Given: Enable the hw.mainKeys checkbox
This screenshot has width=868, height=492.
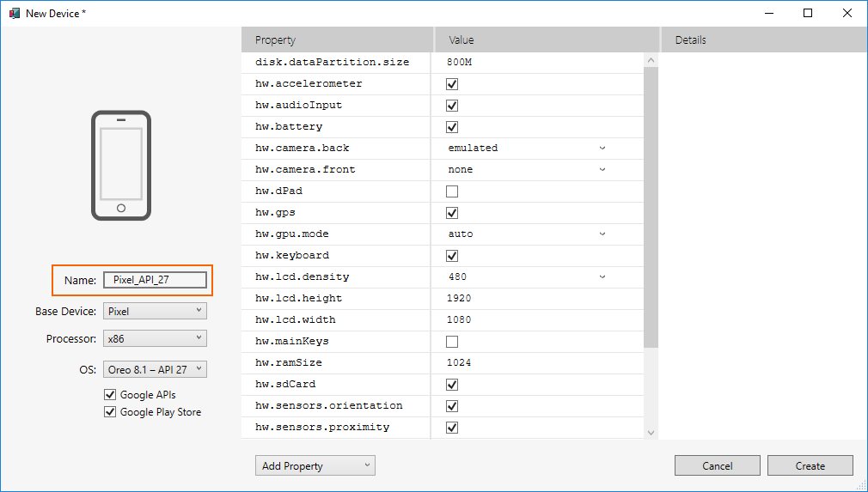Looking at the screenshot, I should pos(452,342).
